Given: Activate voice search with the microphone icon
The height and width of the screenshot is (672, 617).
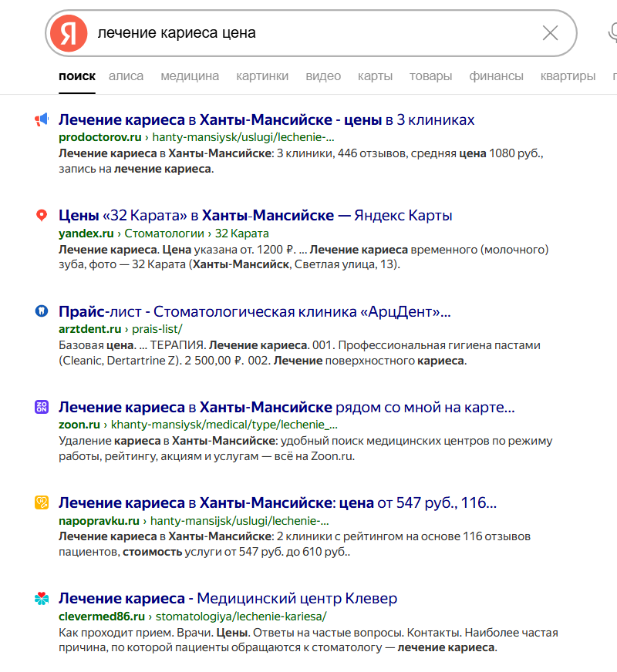Looking at the screenshot, I should point(612,32).
